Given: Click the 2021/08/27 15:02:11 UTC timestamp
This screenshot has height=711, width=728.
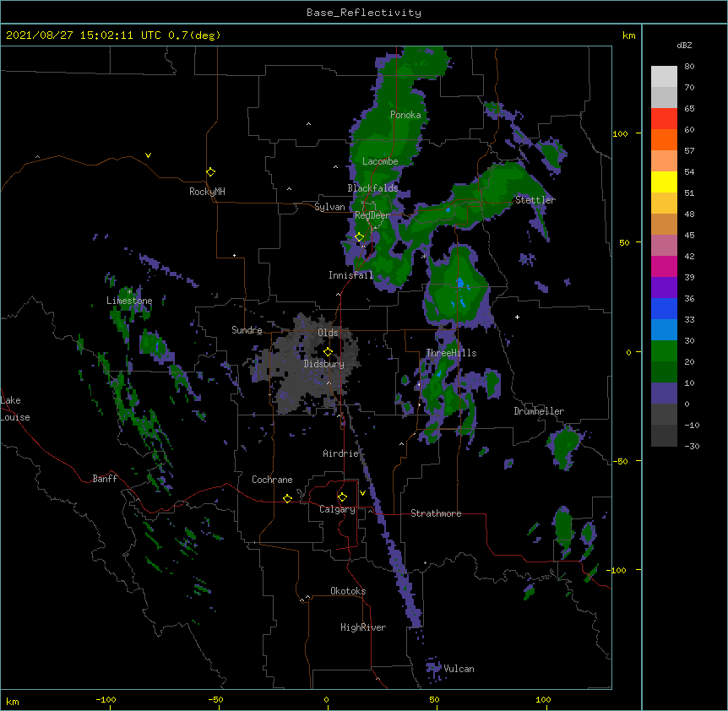Looking at the screenshot, I should coord(84,35).
